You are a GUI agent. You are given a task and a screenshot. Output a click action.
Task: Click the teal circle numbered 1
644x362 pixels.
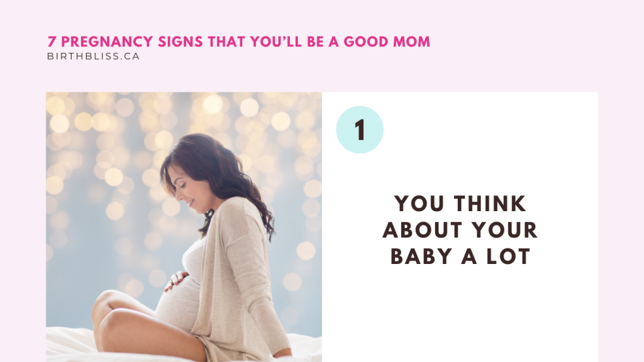359,129
